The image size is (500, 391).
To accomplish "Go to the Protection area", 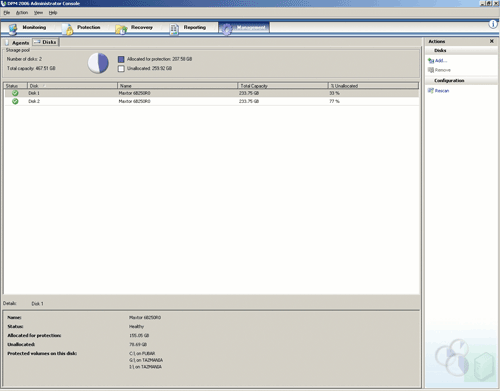I will pos(89,27).
